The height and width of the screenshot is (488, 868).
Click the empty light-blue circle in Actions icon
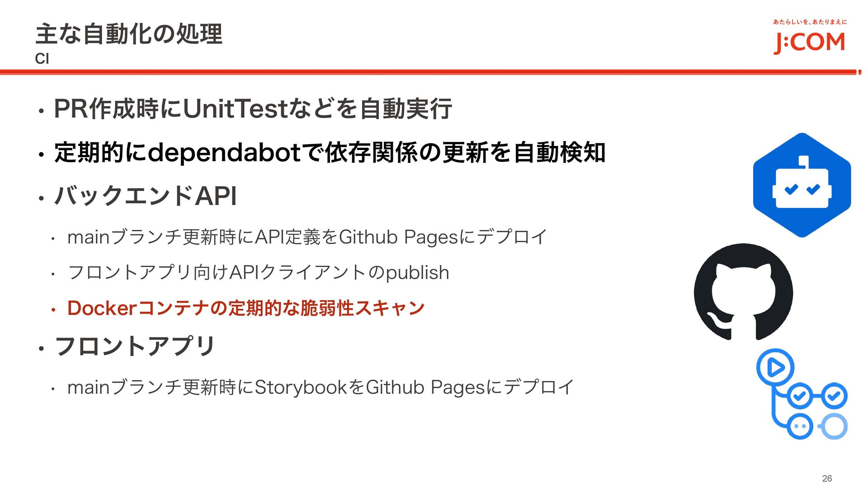click(834, 426)
